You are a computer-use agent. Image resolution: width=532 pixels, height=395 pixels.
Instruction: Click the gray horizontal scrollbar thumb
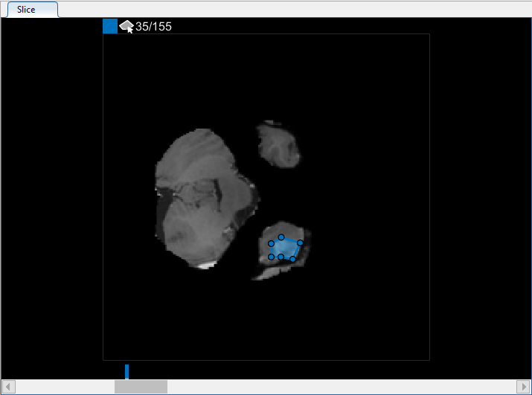(x=141, y=387)
